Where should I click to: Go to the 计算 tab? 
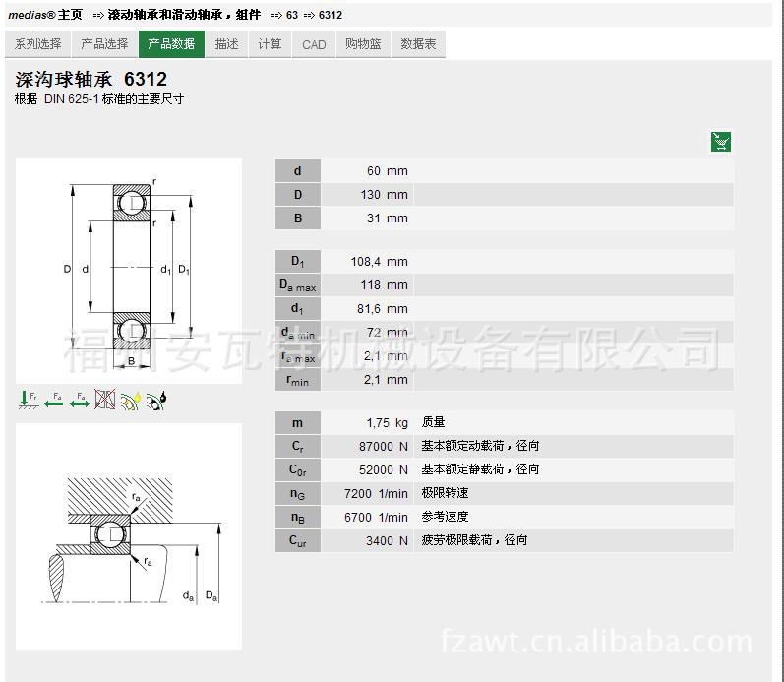(270, 44)
